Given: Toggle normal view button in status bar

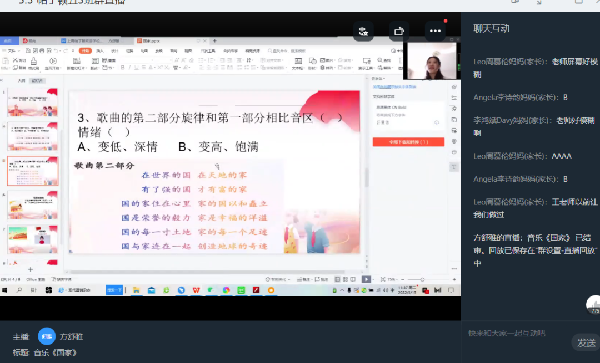Looking at the screenshot, I should [x=338, y=279].
